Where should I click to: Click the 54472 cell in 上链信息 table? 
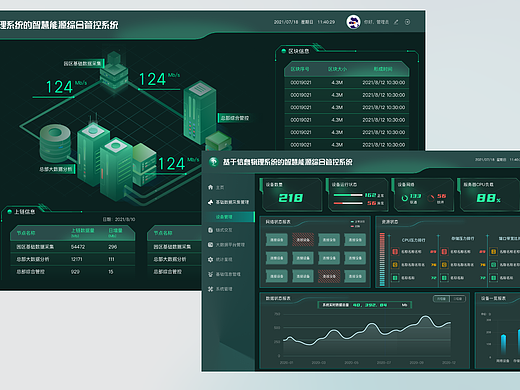78,247
